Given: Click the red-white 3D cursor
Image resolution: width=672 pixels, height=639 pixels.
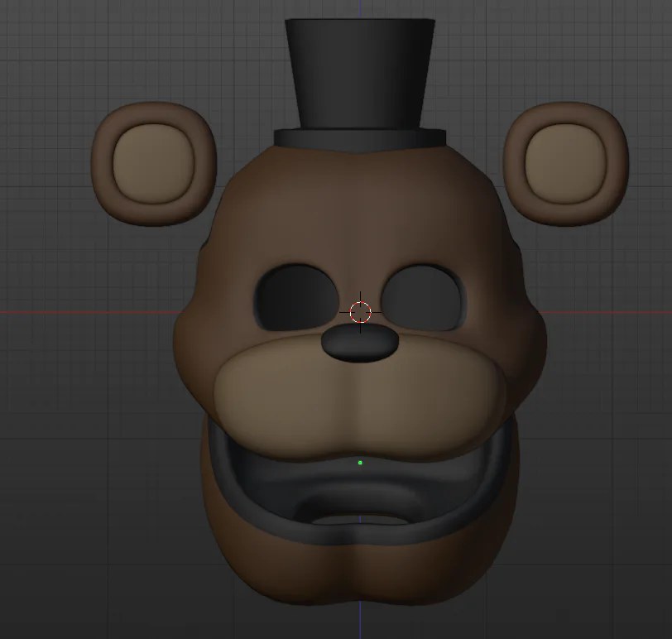Looking at the screenshot, I should [360, 311].
